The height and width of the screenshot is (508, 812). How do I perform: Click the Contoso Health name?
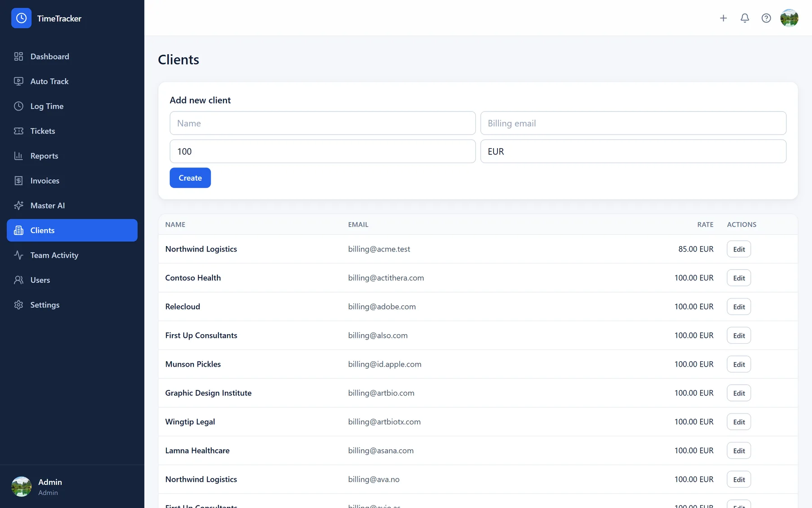click(193, 278)
